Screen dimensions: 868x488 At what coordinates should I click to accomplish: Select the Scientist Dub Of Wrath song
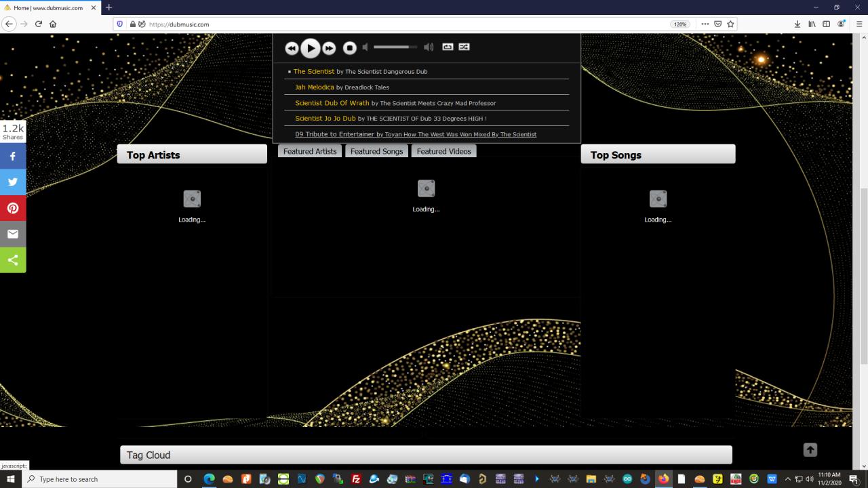[332, 103]
